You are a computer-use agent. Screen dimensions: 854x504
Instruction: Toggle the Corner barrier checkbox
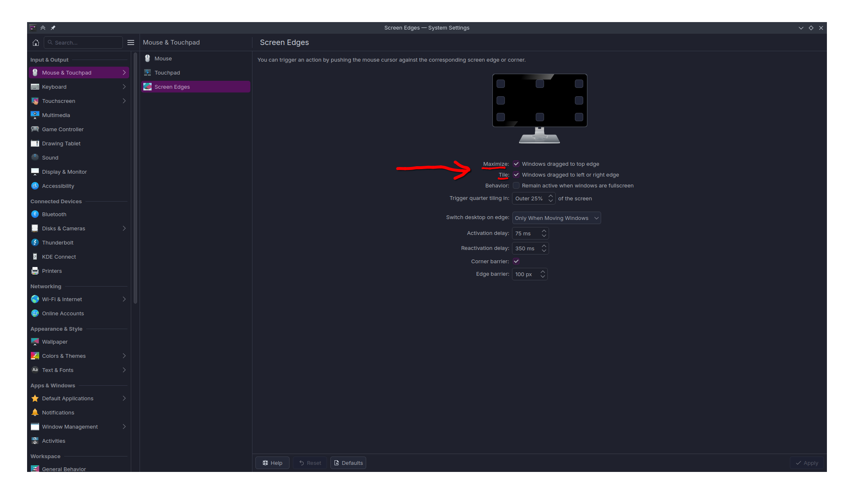tap(516, 261)
